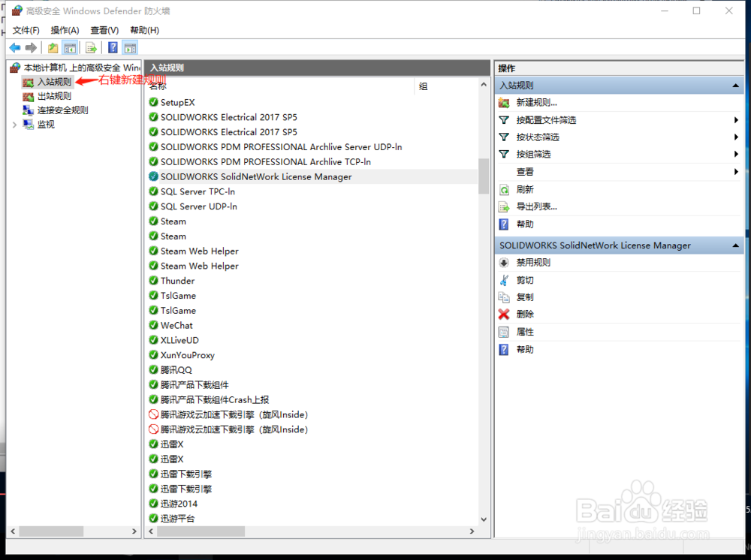Click the properties icon beside 属性

[504, 332]
